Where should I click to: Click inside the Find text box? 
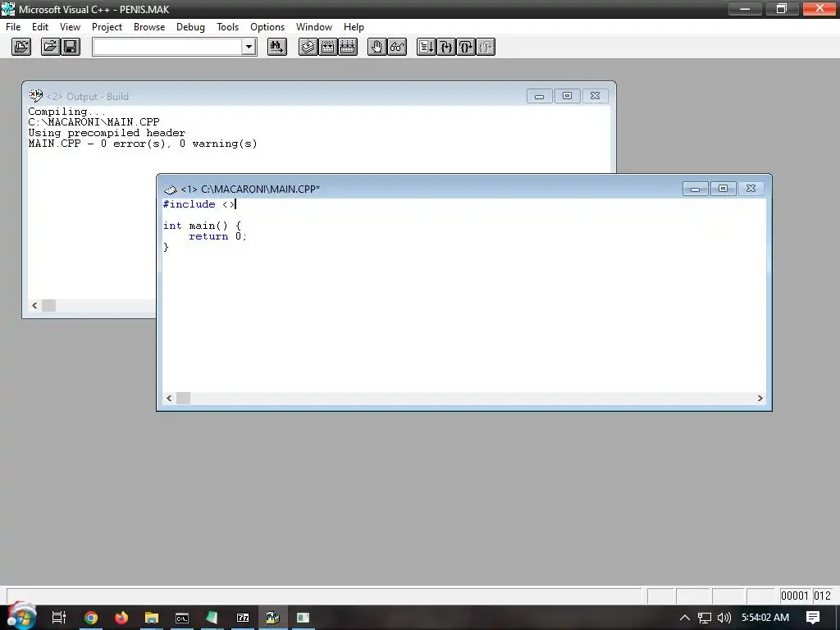tap(167, 47)
